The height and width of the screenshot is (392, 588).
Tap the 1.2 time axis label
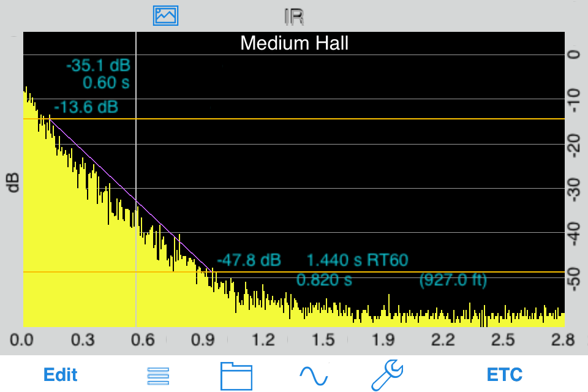click(263, 340)
